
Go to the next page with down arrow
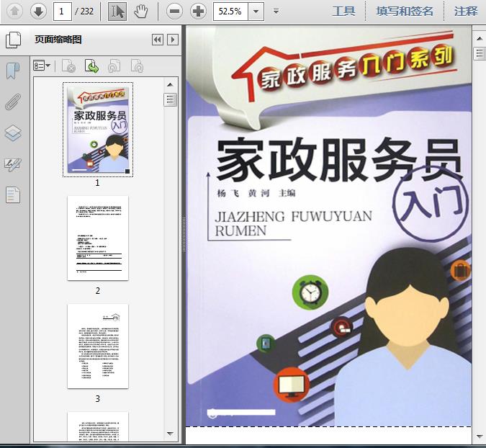(38, 11)
